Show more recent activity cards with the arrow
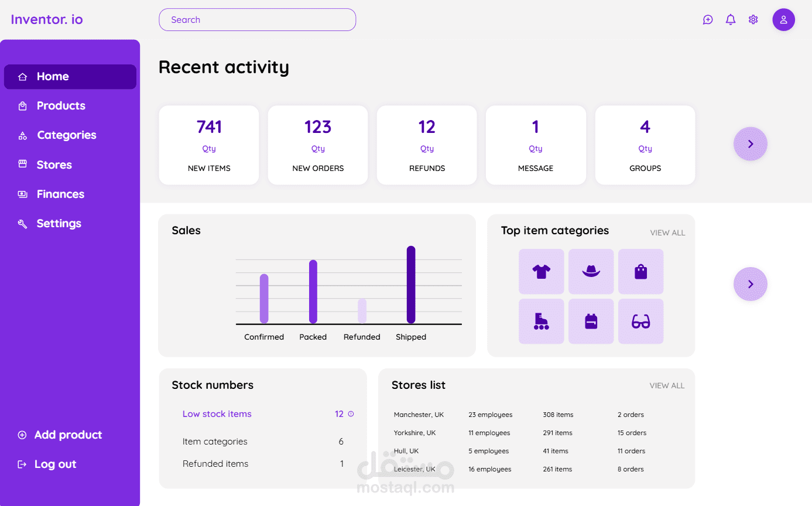Viewport: 812px width, 506px height. tap(751, 144)
